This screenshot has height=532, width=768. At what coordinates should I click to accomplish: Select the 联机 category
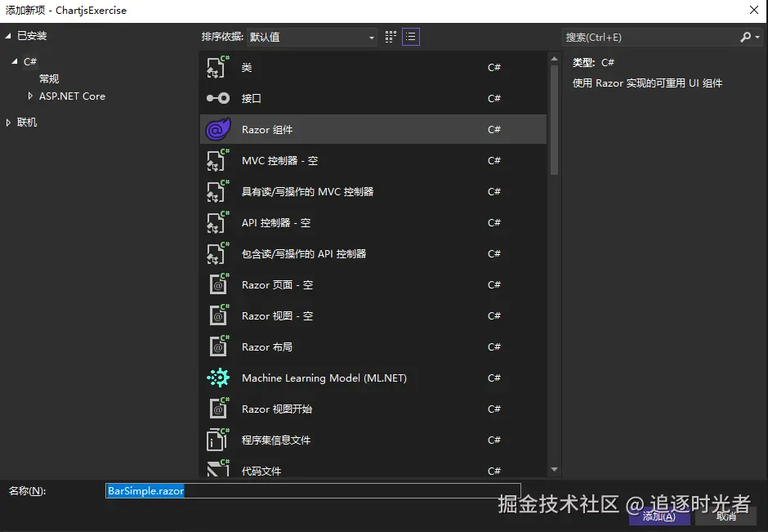(27, 123)
